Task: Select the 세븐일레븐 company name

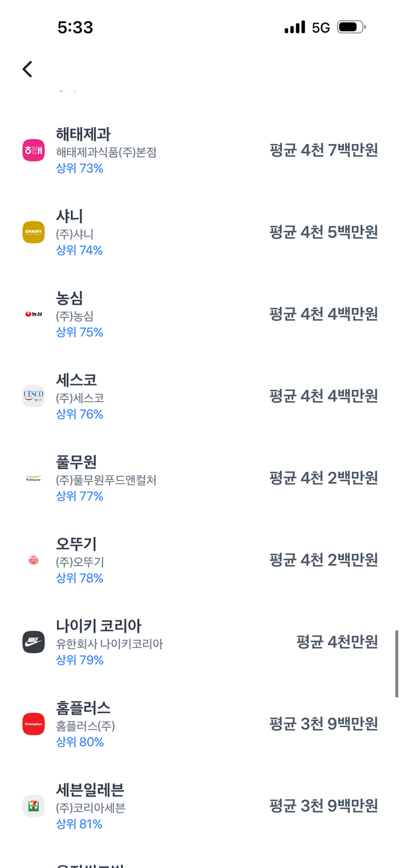Action: 90,790
